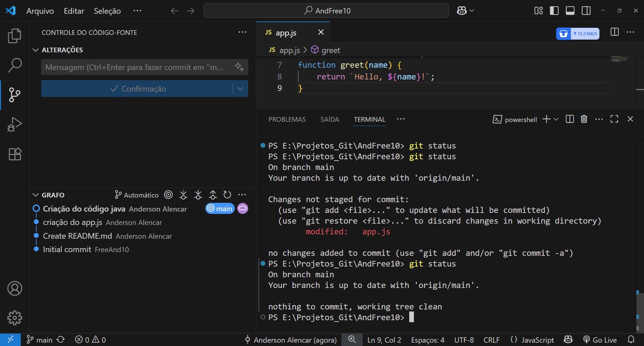Click the Pull icon in Grafo toolbar

[198, 195]
